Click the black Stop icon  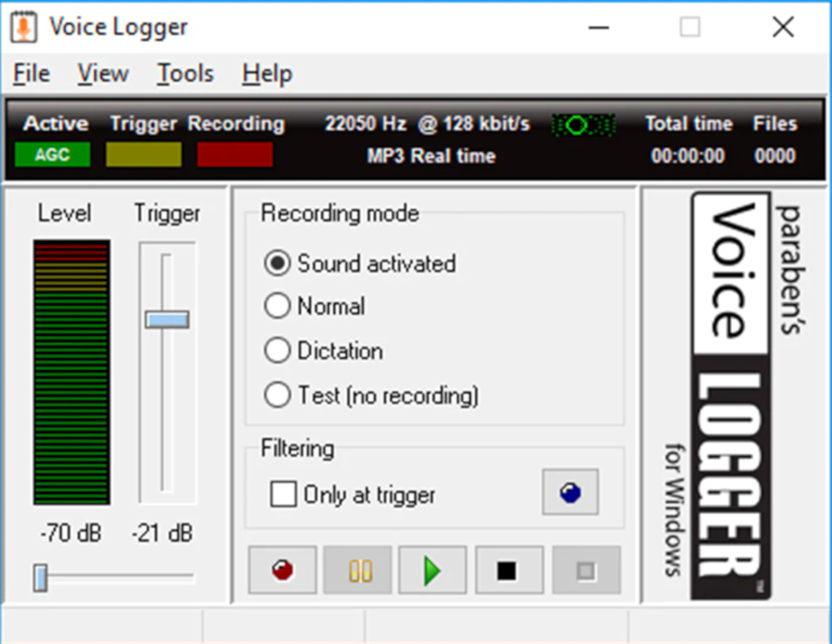coord(507,569)
